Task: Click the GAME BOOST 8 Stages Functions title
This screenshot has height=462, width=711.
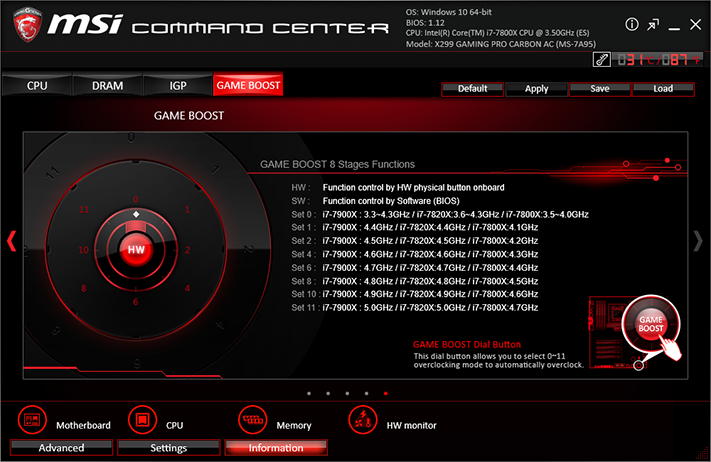Action: [x=337, y=164]
